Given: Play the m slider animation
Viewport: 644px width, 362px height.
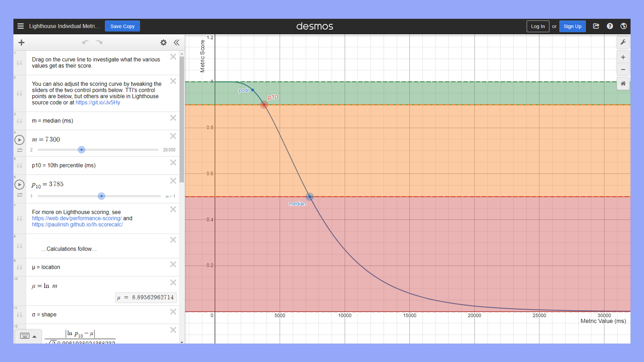Looking at the screenshot, I should point(19,140).
